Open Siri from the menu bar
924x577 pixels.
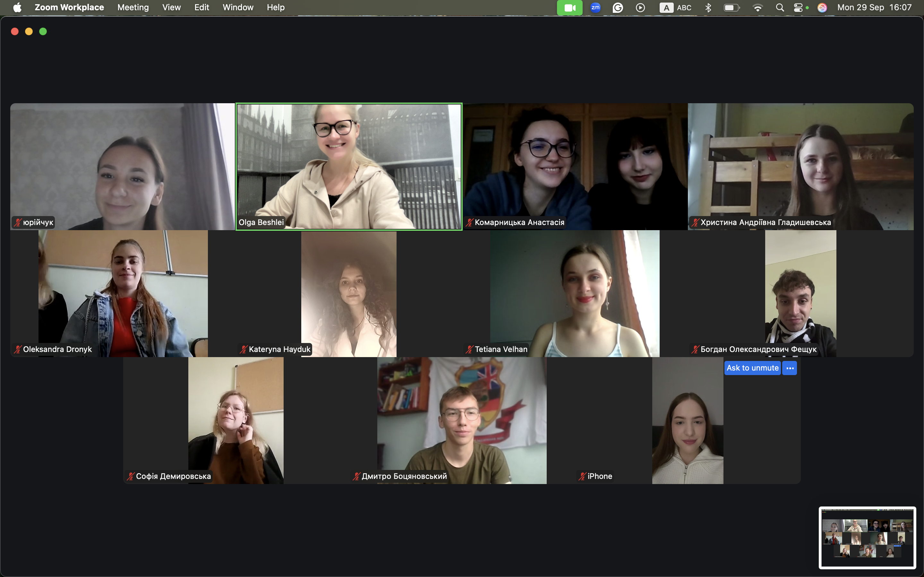tap(822, 8)
